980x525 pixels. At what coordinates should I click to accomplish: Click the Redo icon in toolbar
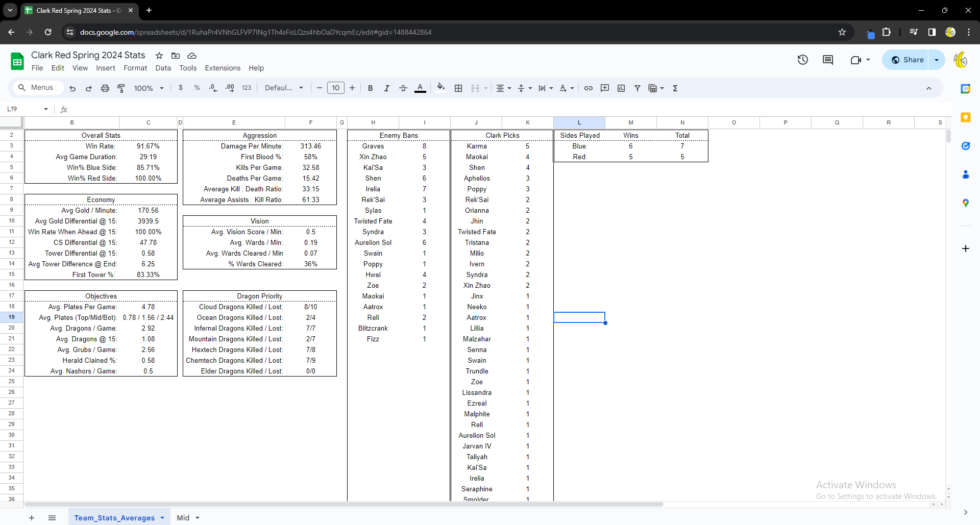click(89, 88)
